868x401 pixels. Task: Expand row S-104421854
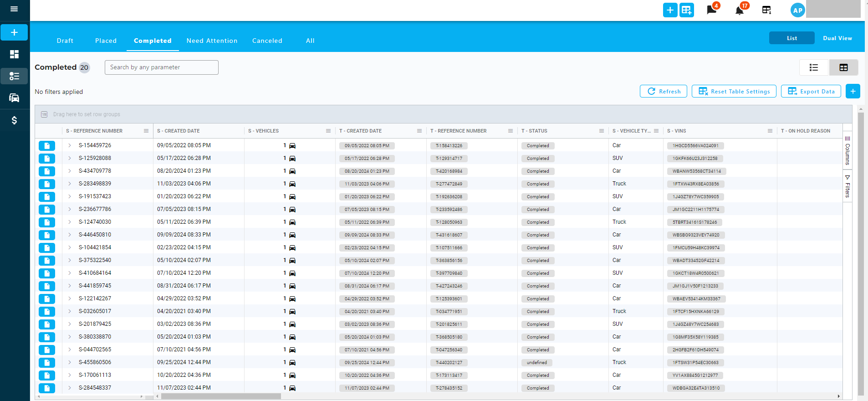(x=70, y=247)
